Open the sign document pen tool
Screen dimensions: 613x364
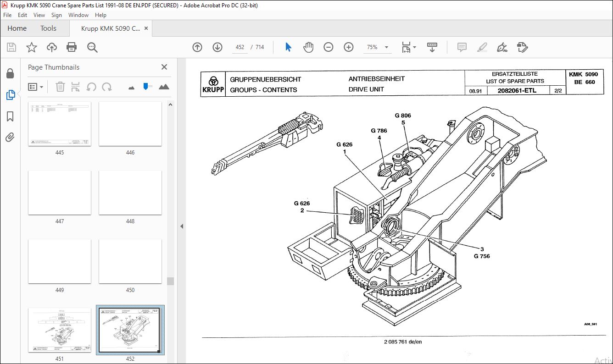[x=502, y=47]
